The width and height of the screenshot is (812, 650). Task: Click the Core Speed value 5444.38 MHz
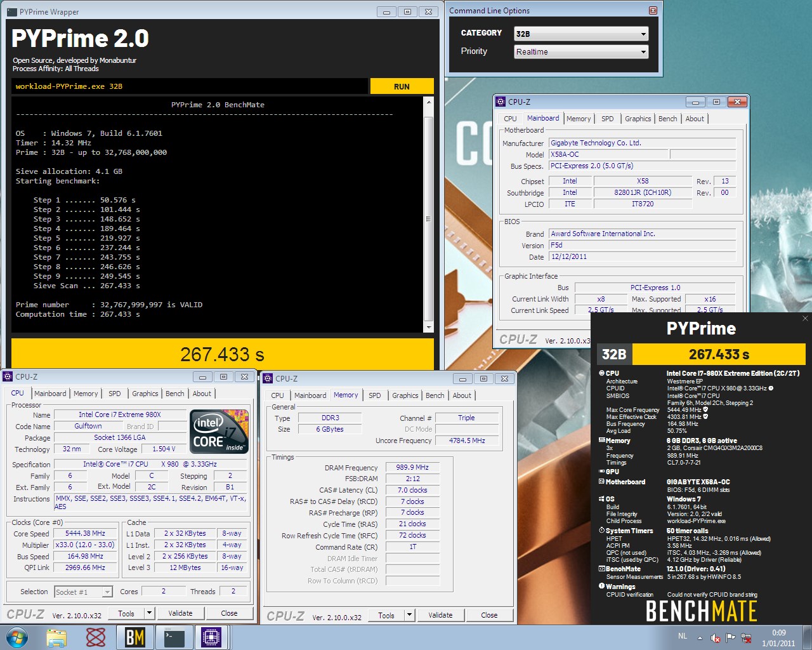click(85, 534)
